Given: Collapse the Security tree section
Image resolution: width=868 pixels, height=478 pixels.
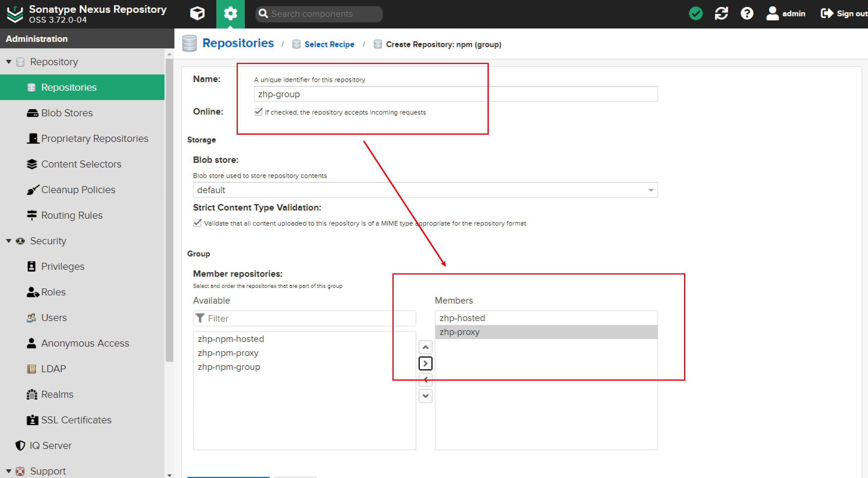Looking at the screenshot, I should pyautogui.click(x=9, y=241).
